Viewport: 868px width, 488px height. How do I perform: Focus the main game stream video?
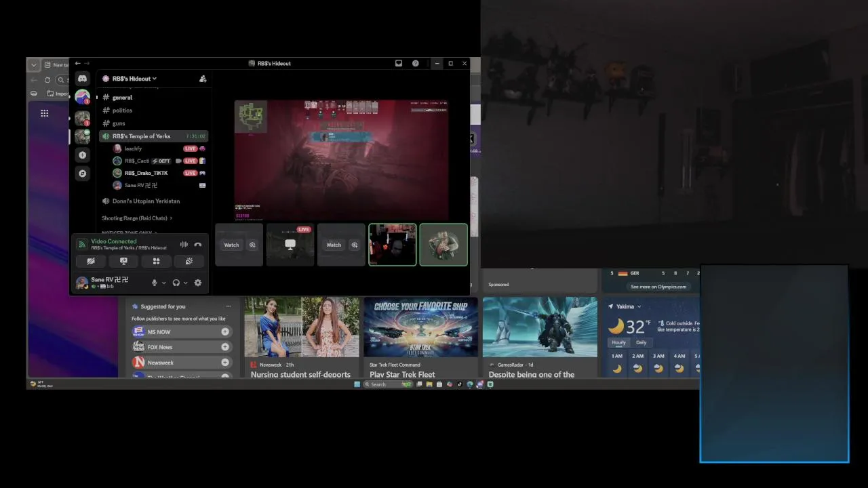341,160
